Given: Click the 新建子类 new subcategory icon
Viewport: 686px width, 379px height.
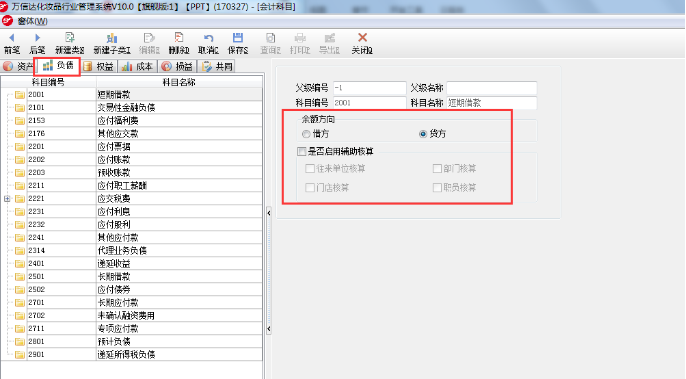Looking at the screenshot, I should point(112,38).
